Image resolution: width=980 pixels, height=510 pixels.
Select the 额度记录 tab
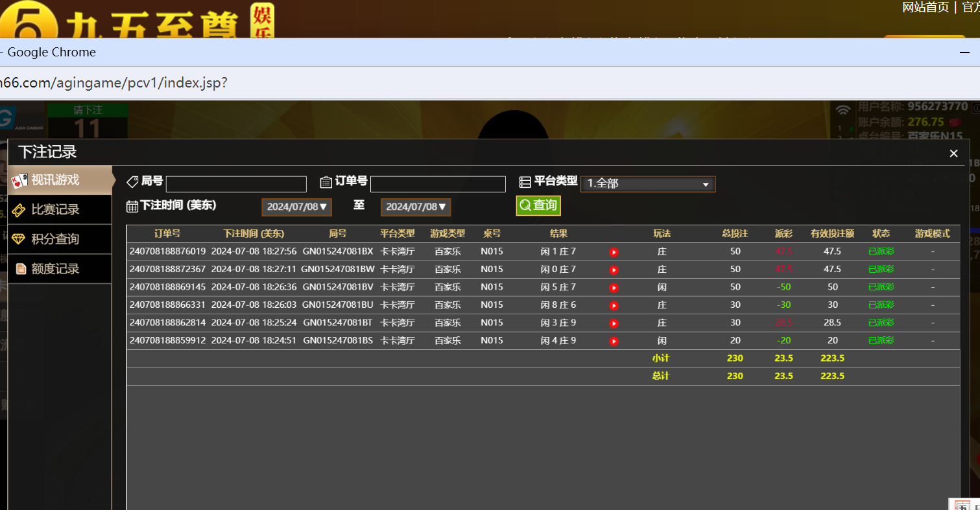55,268
